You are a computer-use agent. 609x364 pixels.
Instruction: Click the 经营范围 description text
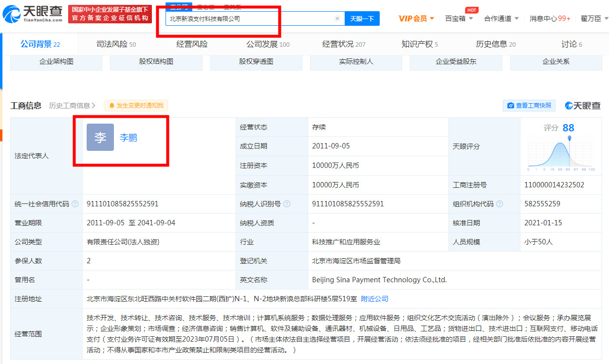click(x=342, y=333)
